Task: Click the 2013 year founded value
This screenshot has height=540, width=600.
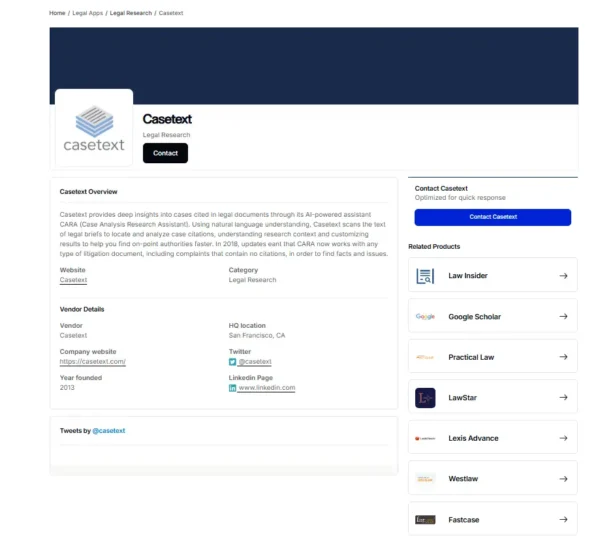Action: (x=67, y=388)
